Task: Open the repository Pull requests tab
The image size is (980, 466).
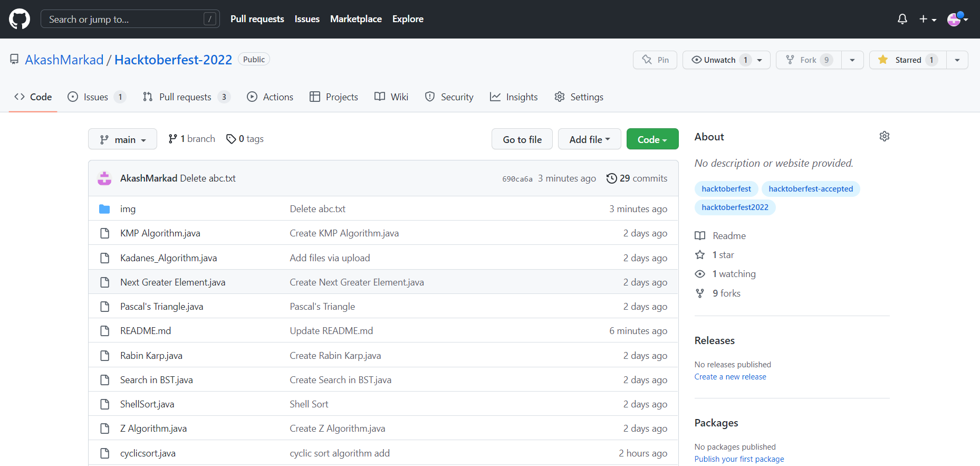Action: click(187, 97)
